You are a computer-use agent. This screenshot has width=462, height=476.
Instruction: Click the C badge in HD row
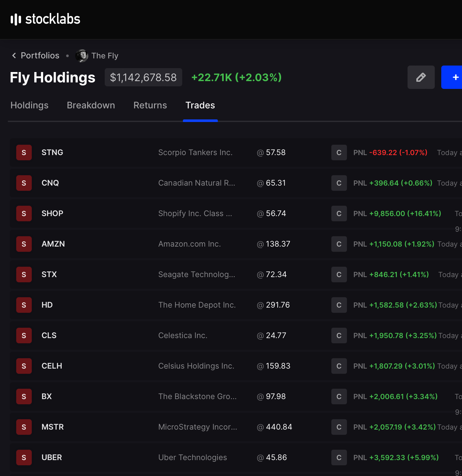(339, 305)
